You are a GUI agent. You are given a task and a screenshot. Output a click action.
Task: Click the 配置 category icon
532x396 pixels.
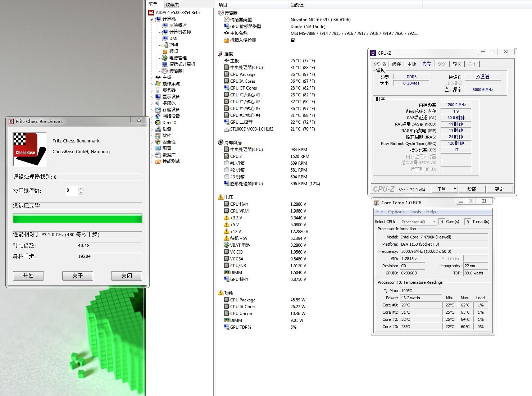[158, 149]
